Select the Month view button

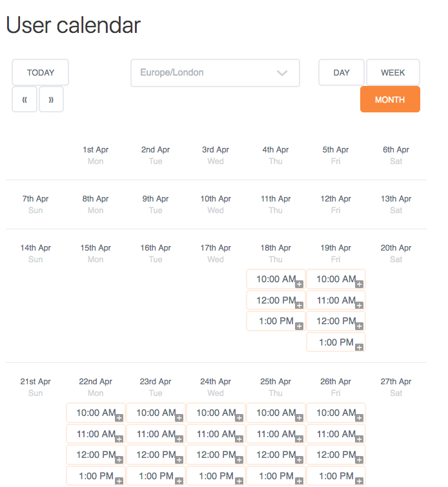click(x=390, y=99)
